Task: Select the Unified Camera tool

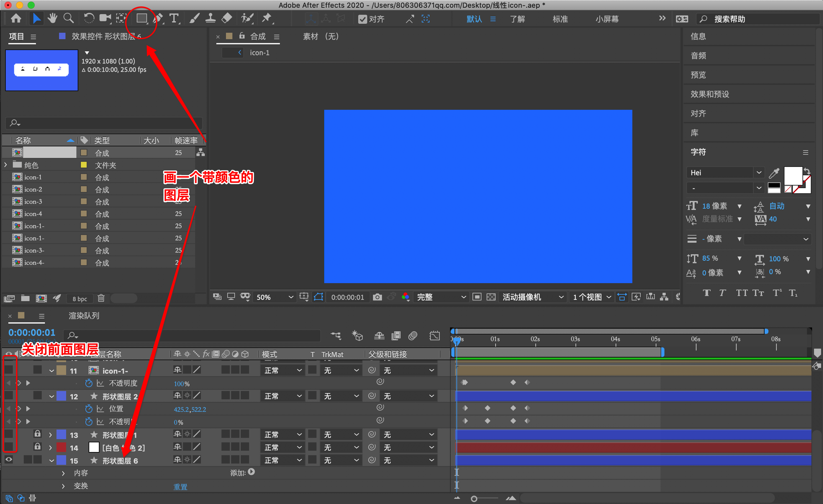Action: [x=105, y=18]
